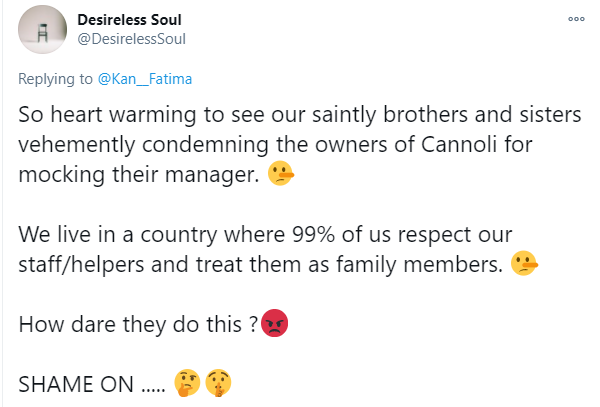Click the angry red face emoji
This screenshot has width=600, height=407.
(273, 324)
